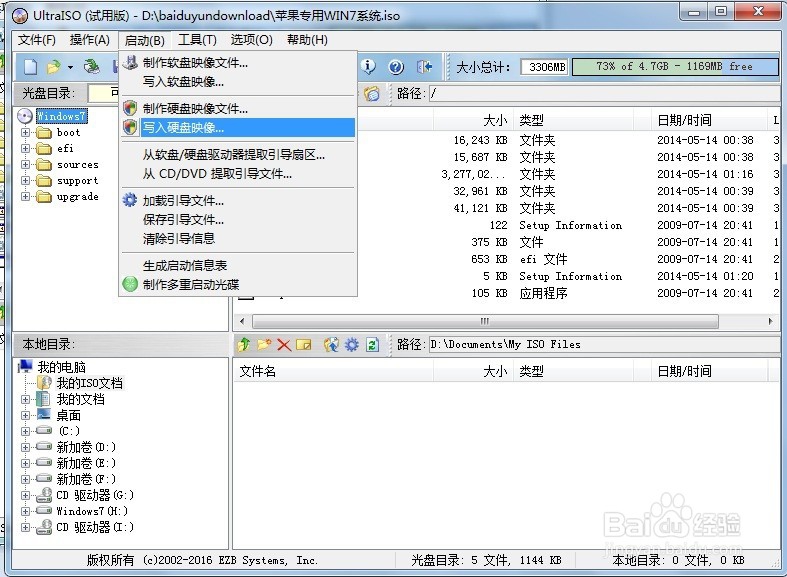Click the add files to image icon
The image size is (787, 577).
331,345
